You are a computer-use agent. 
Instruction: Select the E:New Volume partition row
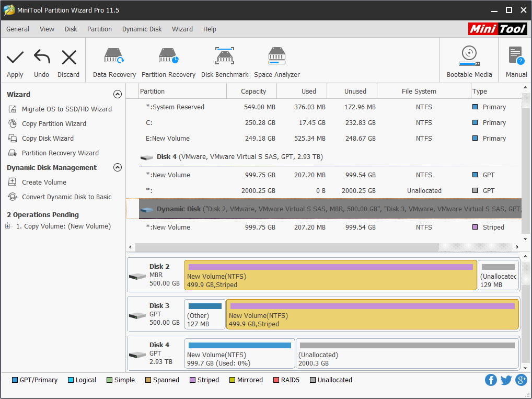pos(323,138)
